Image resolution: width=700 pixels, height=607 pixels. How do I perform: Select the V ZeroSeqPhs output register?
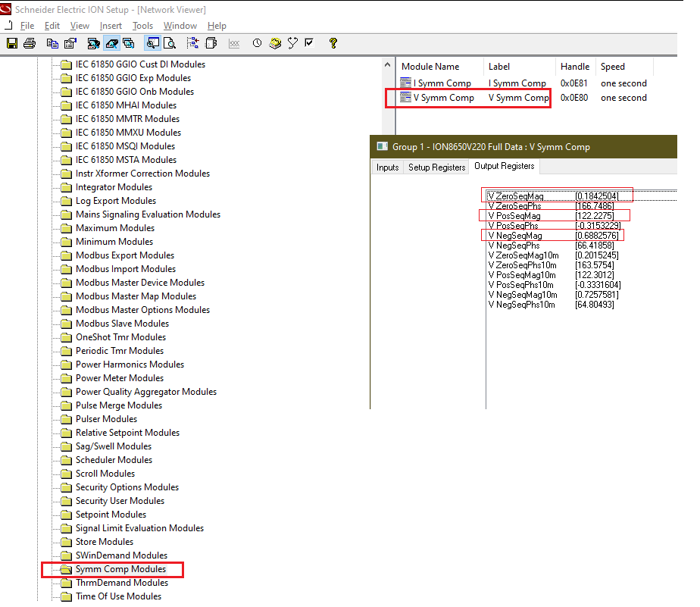pyautogui.click(x=552, y=206)
